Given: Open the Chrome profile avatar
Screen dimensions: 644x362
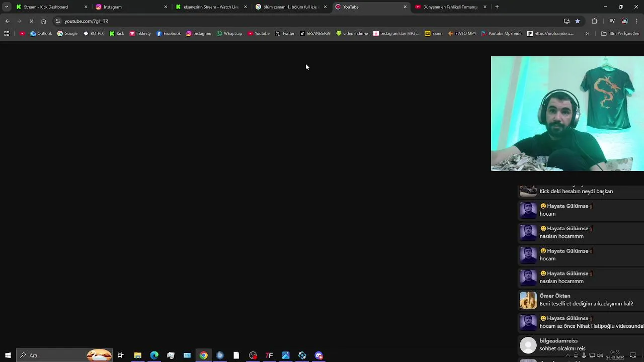Looking at the screenshot, I should click(x=624, y=21).
